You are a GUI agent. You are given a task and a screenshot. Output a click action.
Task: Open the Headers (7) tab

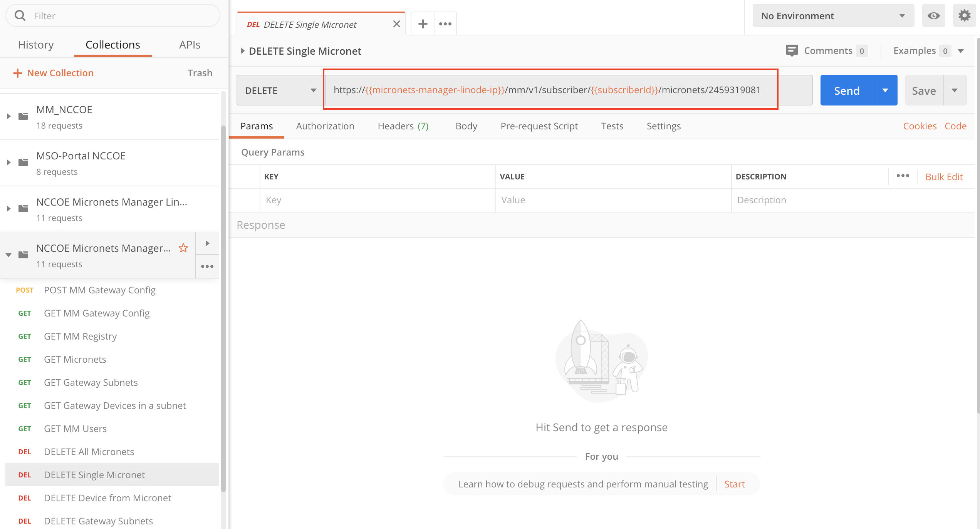[403, 126]
